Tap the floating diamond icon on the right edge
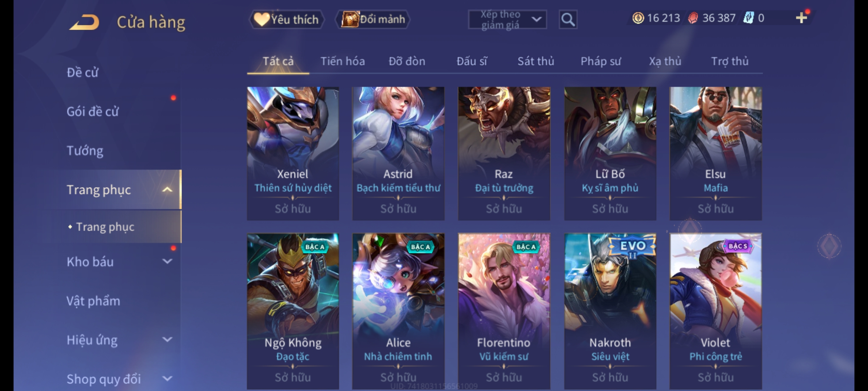Screen dimensions: 868x391 (x=829, y=246)
